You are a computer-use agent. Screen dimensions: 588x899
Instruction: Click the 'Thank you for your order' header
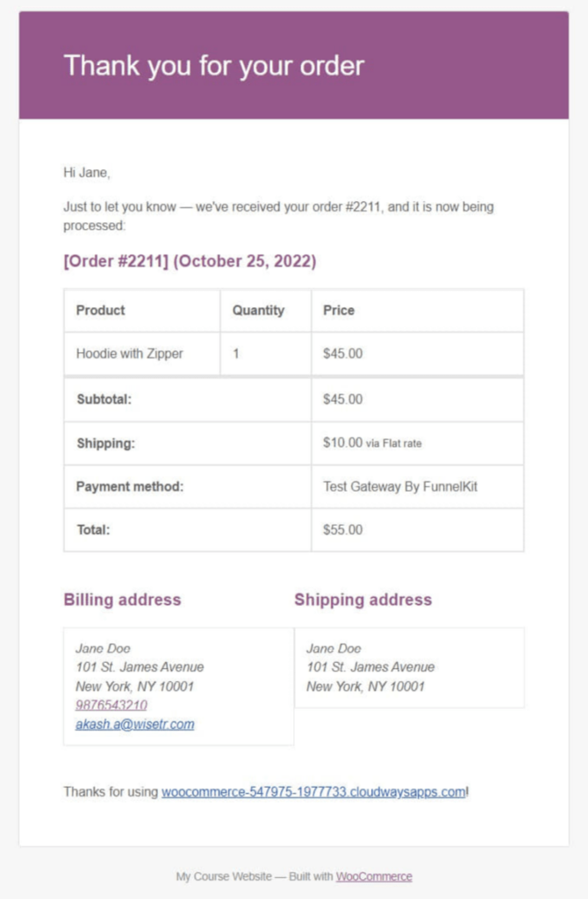pyautogui.click(x=213, y=65)
